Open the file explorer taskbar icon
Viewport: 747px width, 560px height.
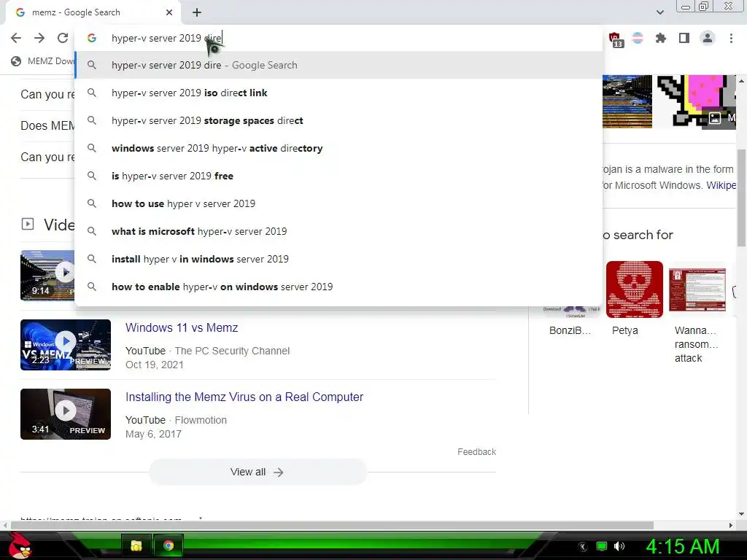[x=136, y=545]
